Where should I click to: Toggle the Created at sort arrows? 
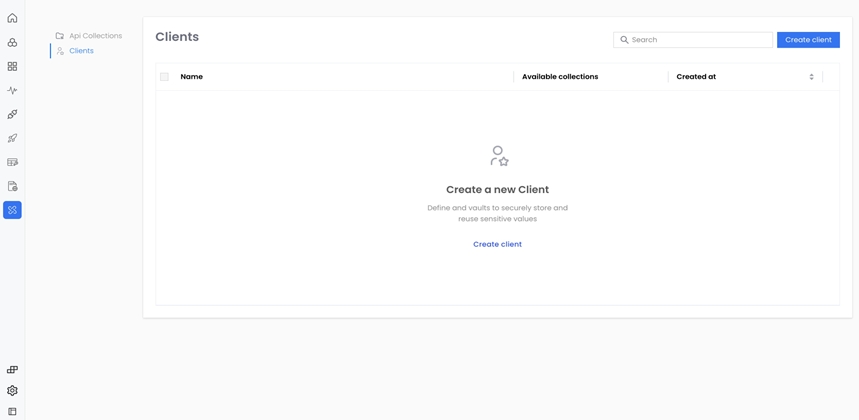click(811, 77)
